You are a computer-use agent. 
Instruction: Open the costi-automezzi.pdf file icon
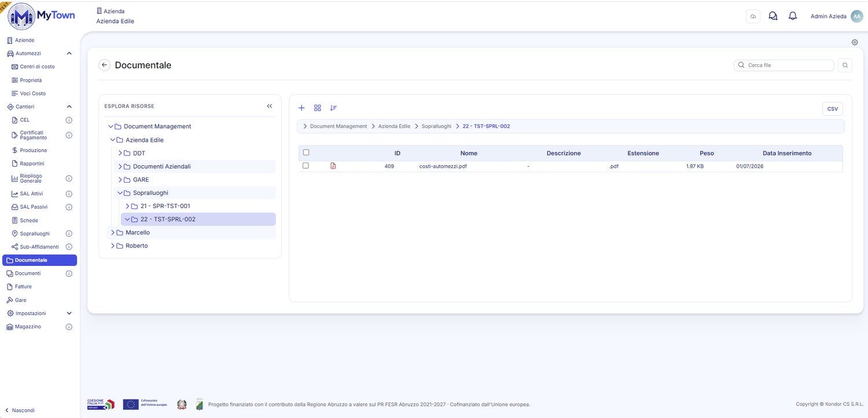[x=333, y=166]
